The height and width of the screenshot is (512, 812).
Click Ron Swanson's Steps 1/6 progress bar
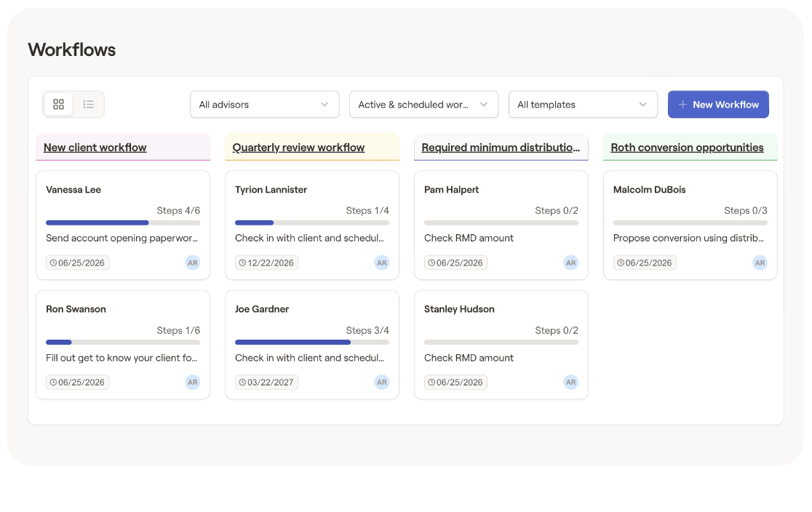[x=123, y=343]
